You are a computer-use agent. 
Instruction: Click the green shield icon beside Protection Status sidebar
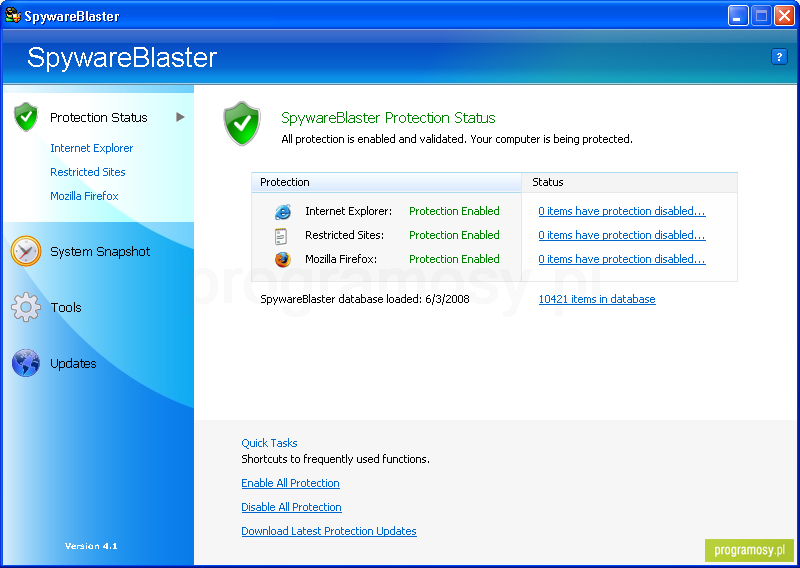[26, 117]
